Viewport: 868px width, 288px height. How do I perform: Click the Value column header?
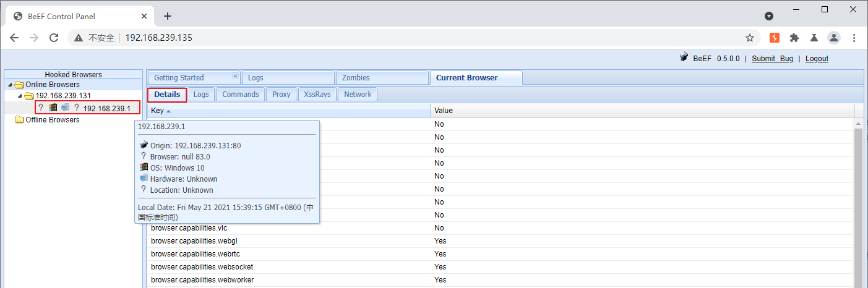click(642, 111)
